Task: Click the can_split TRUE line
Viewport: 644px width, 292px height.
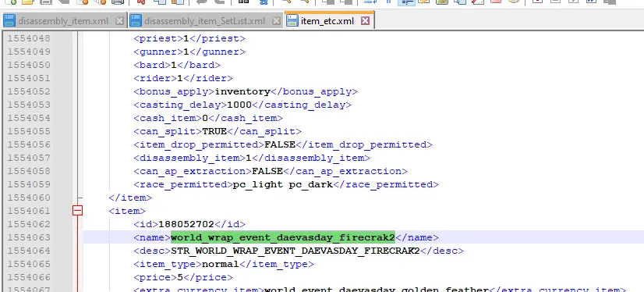Action: coord(218,131)
